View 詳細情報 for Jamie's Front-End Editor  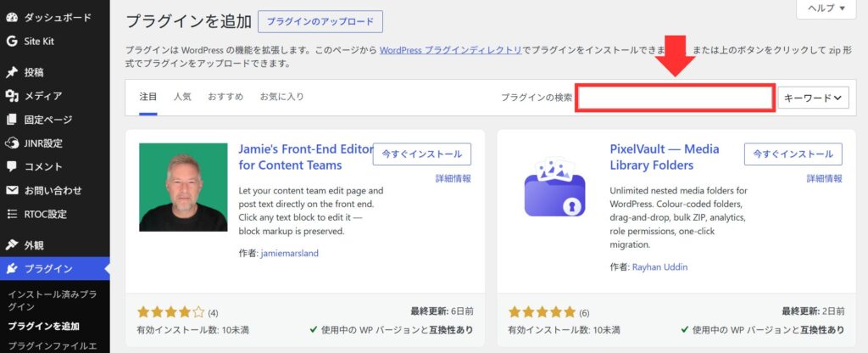453,178
